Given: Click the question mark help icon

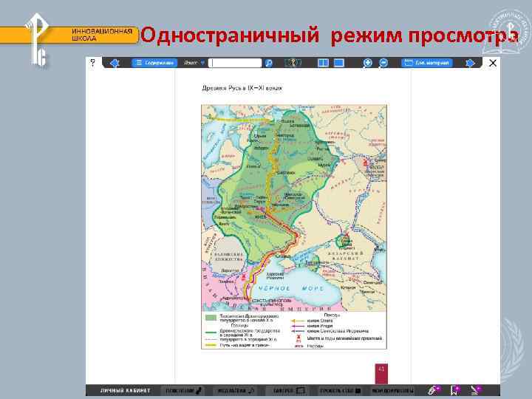Looking at the screenshot, I should (x=92, y=62).
